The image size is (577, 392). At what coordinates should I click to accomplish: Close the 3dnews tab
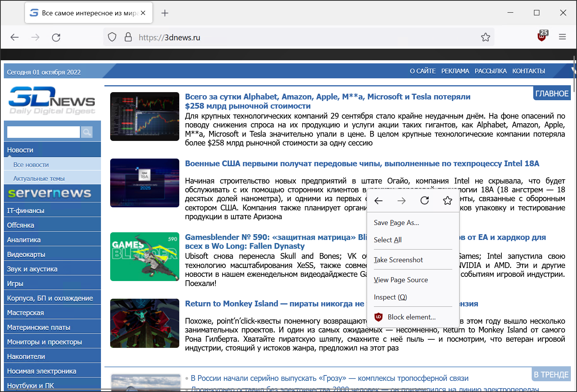(x=143, y=13)
